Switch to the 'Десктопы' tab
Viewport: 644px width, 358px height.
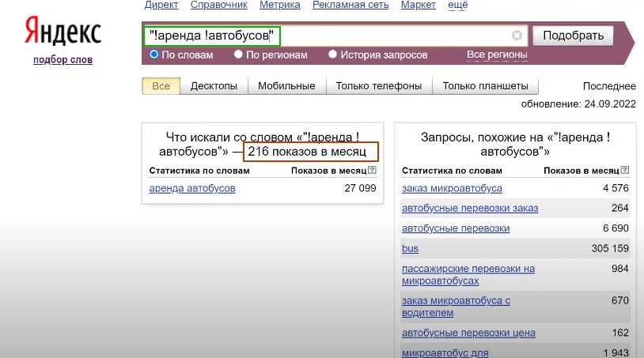[214, 86]
